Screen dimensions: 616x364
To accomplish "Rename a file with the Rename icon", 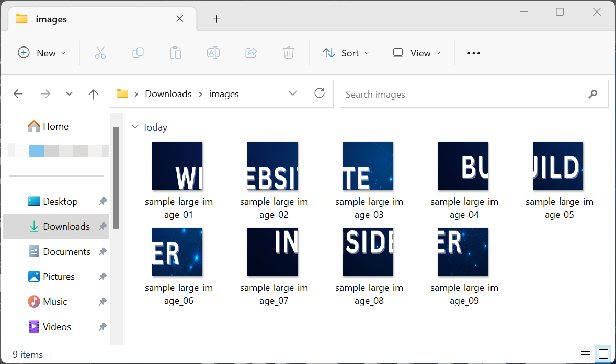I will (x=213, y=53).
